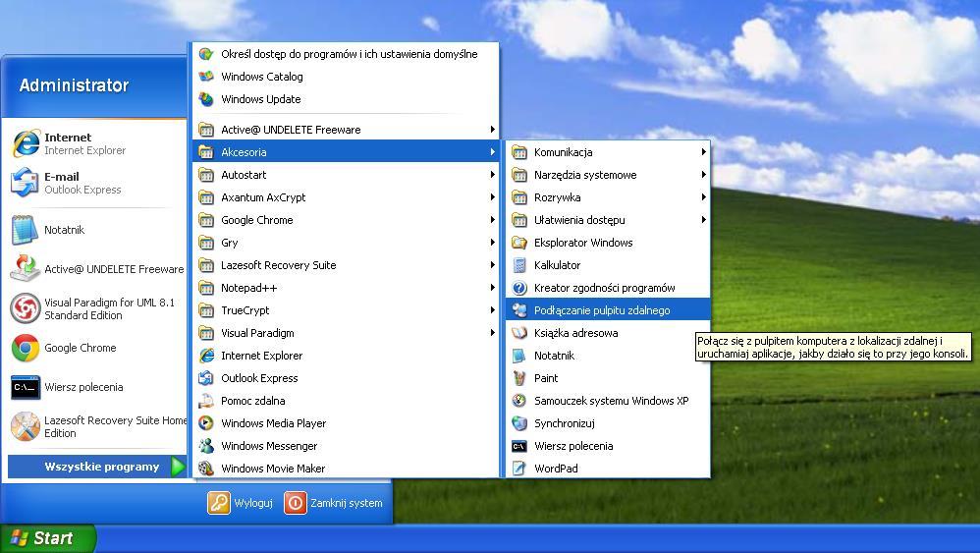Click the TrueCrypt folder label
This screenshot has height=553, width=980.
[245, 310]
